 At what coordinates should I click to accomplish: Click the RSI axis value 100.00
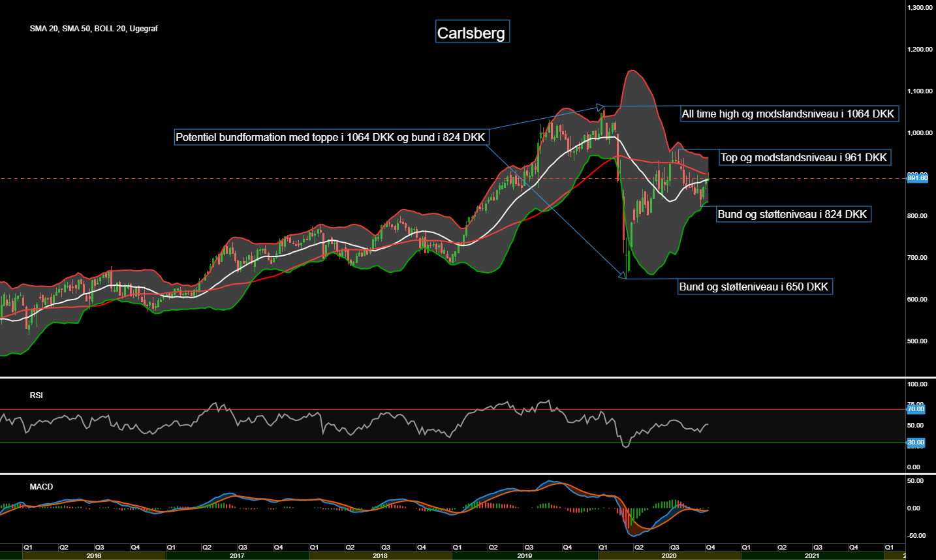[x=917, y=384]
